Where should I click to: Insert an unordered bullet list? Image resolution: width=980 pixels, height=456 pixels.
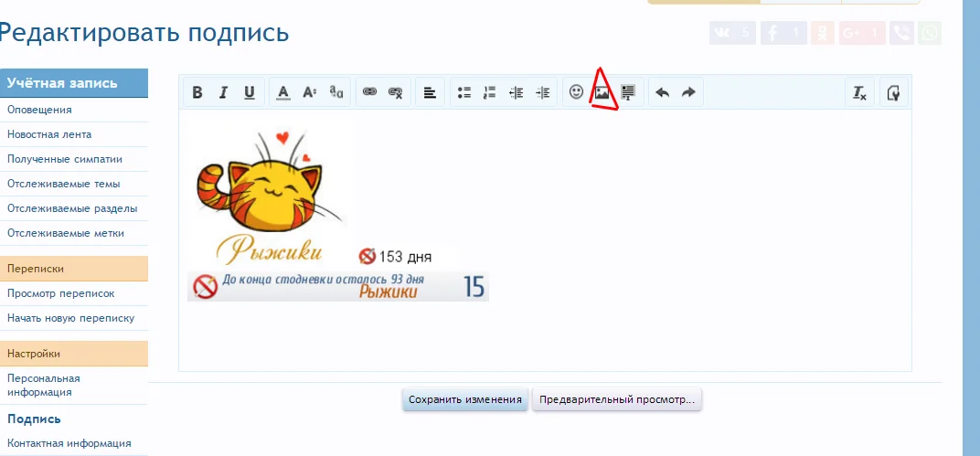pos(463,92)
